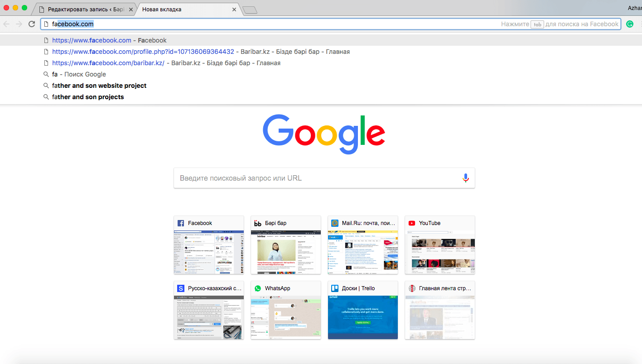
Task: Pick the 'father and son projects' suggestion
Action: coord(321,97)
